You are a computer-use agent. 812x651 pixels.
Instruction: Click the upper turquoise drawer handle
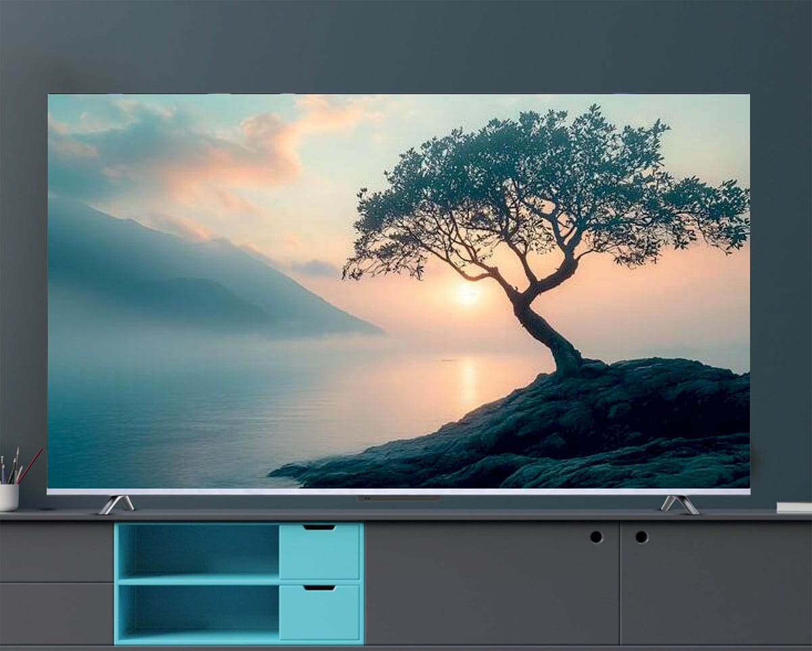(319, 527)
